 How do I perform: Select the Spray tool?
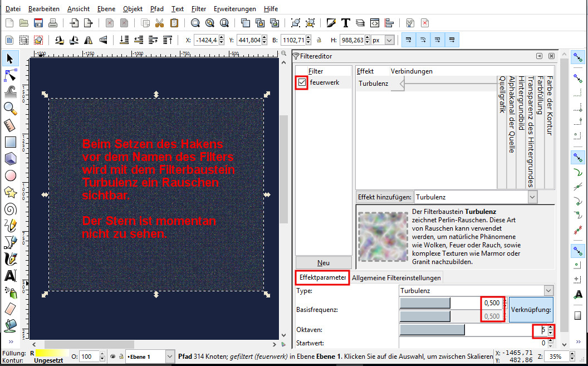pyautogui.click(x=10, y=292)
